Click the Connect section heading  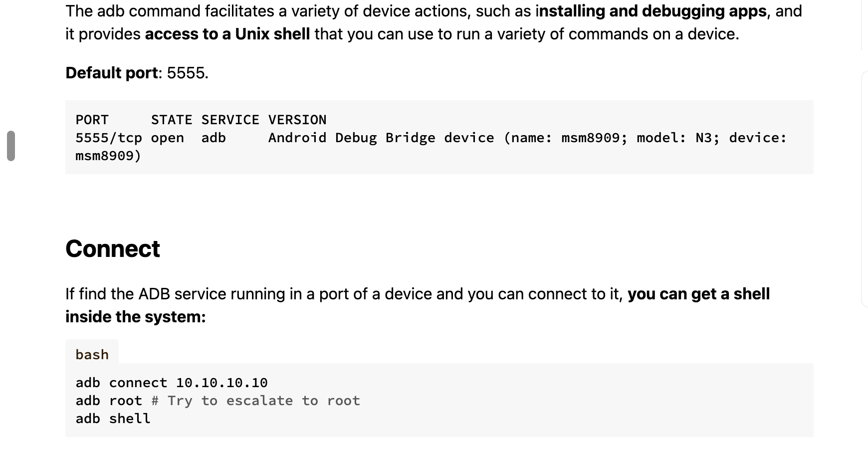point(113,248)
